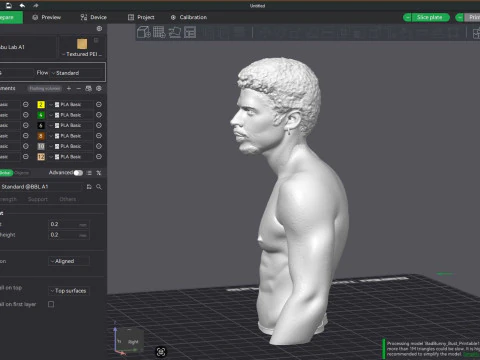Click the Auto orient icon
Image resolution: width=480 pixels, height=360 pixels.
[175, 32]
